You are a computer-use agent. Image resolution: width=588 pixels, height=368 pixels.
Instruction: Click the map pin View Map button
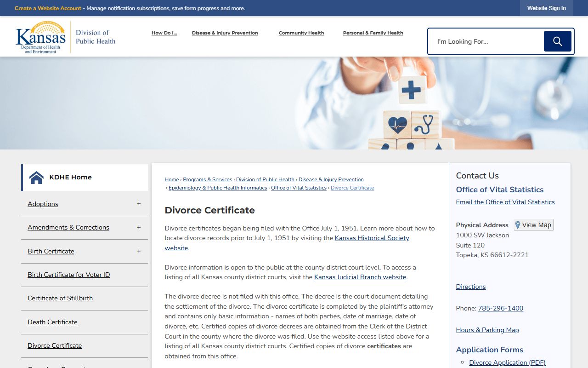pos(534,225)
